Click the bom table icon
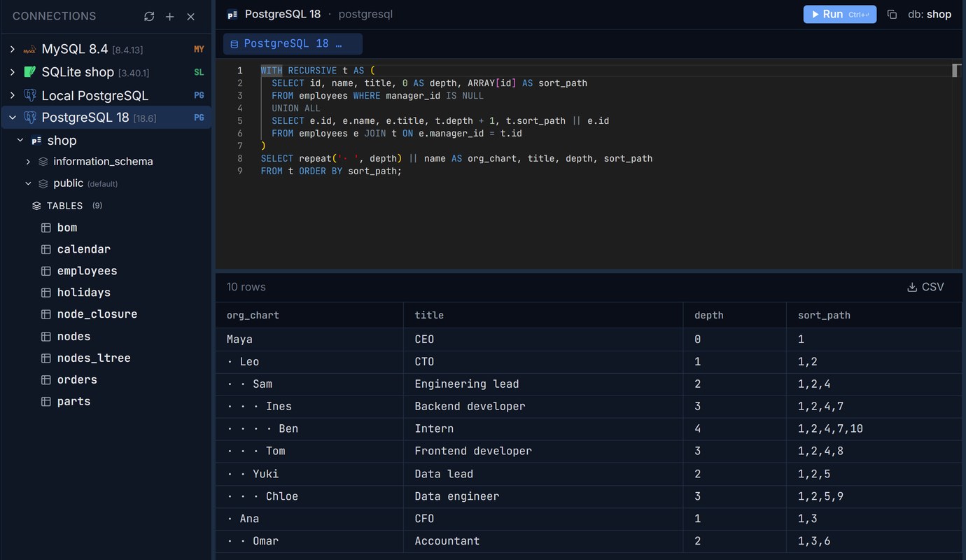The height and width of the screenshot is (560, 966). point(46,227)
